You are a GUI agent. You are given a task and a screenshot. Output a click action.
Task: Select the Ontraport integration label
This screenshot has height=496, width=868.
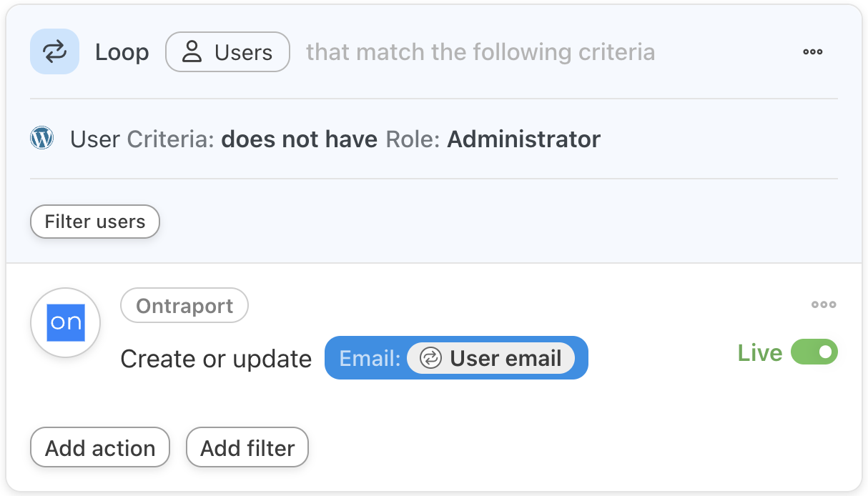184,306
